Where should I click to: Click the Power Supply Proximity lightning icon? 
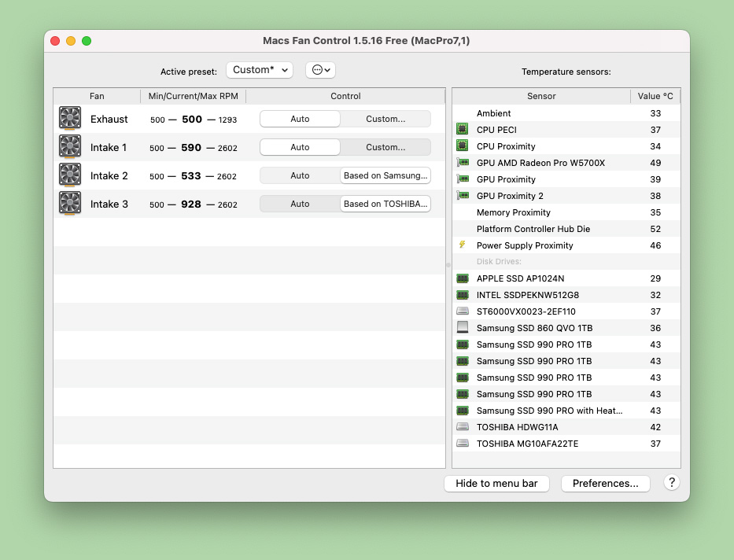(463, 245)
